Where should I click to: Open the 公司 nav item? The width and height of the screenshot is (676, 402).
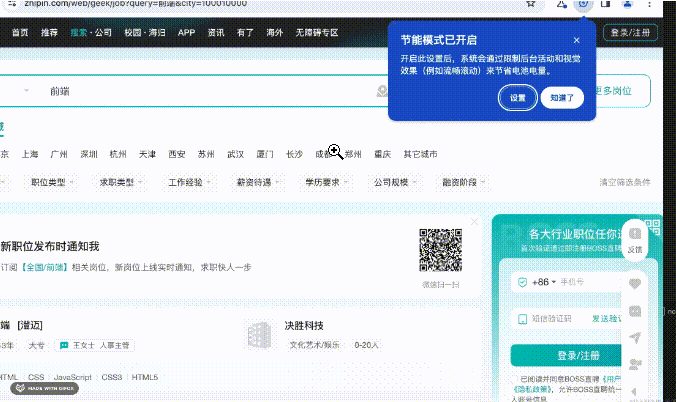[103, 32]
